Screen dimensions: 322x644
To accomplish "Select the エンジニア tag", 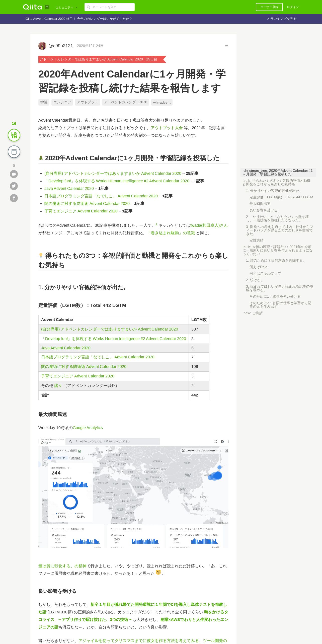I will pyautogui.click(x=62, y=102).
